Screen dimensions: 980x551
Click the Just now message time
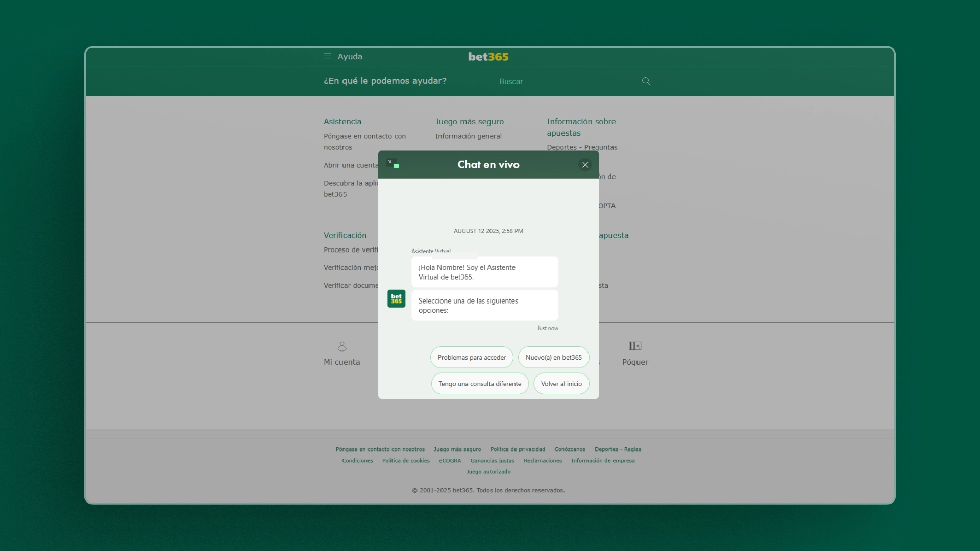coord(548,328)
